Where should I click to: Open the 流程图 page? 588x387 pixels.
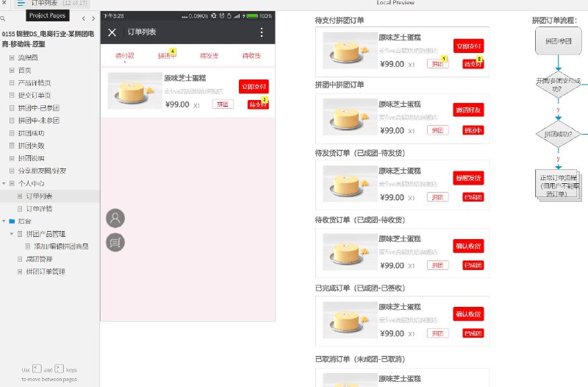click(x=28, y=57)
